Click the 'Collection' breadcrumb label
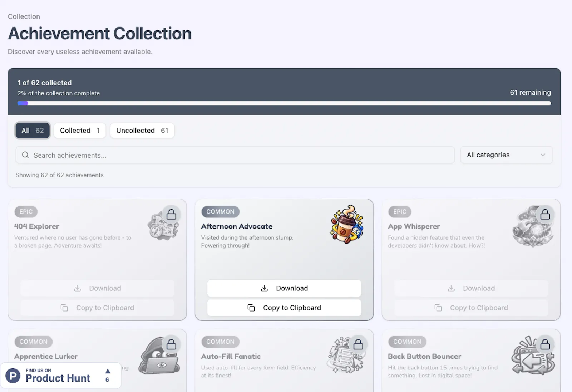 24,16
